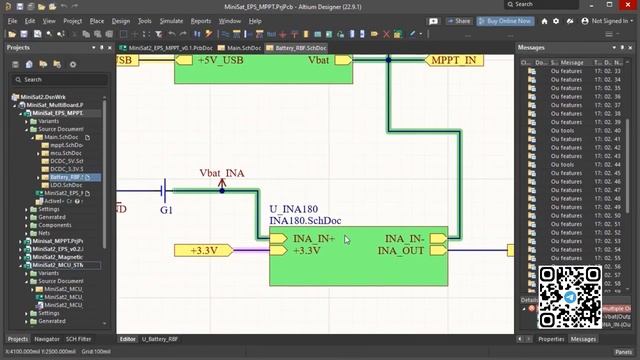
Task: Click the Place Part yellow component icon
Action: tap(306, 34)
